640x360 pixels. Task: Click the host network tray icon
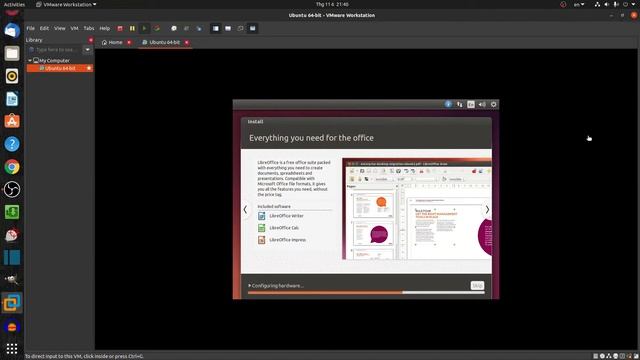598,4
